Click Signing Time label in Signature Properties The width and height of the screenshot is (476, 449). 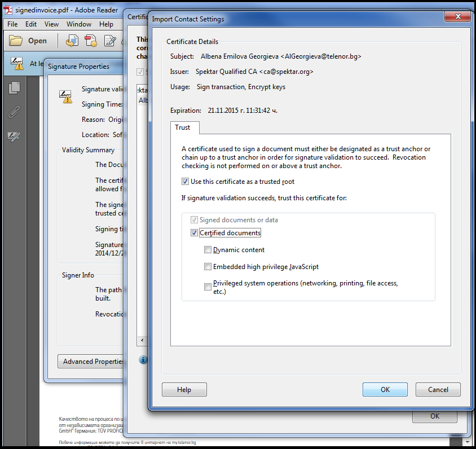pyautogui.click(x=102, y=104)
